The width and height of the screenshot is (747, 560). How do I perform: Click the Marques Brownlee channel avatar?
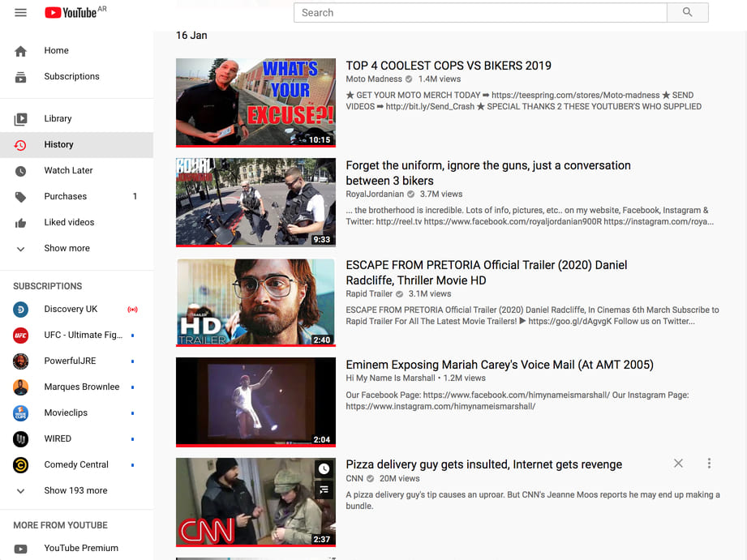tap(20, 387)
